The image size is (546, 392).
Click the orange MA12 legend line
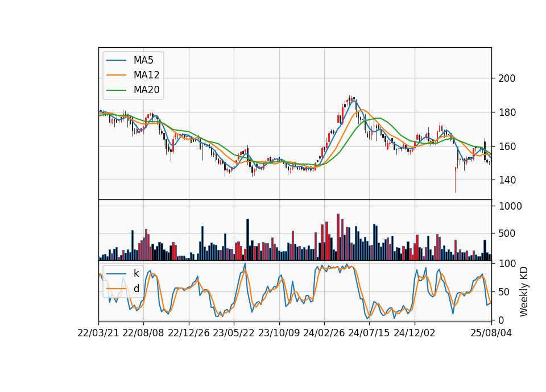click(116, 75)
